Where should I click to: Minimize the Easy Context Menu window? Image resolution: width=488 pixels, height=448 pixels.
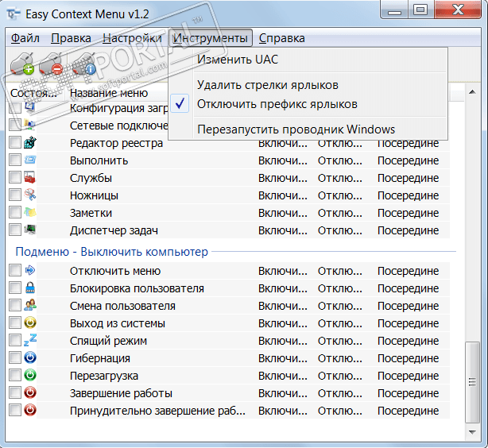coord(395,10)
